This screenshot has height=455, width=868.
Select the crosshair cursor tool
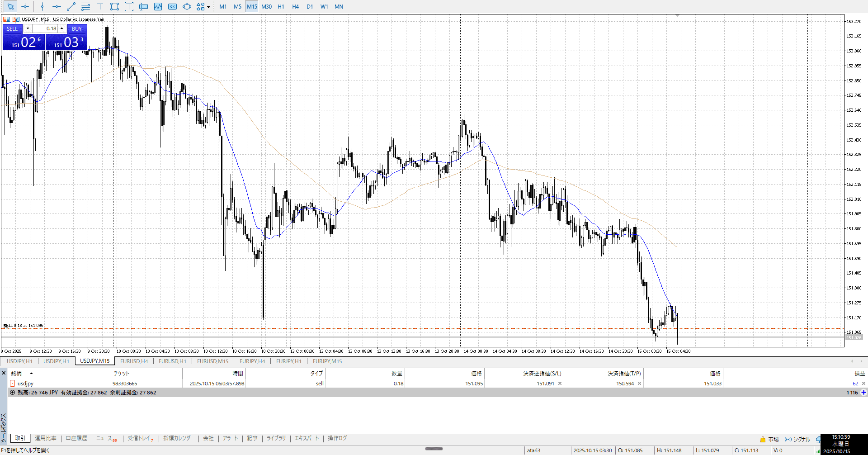25,6
